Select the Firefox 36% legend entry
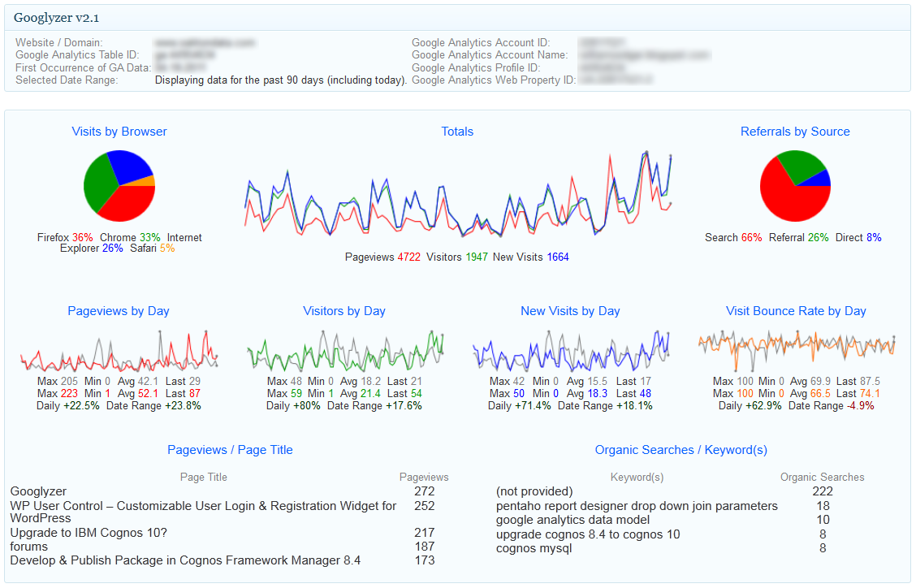The height and width of the screenshot is (588, 916). 65,237
